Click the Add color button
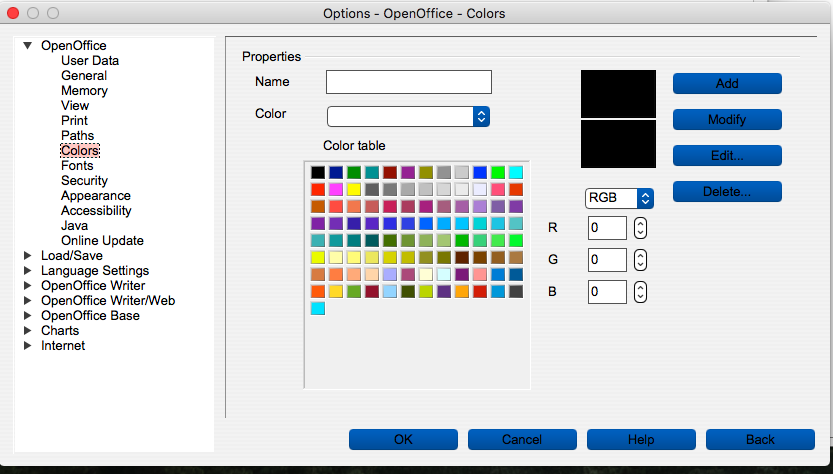The height and width of the screenshot is (474, 833). [727, 84]
